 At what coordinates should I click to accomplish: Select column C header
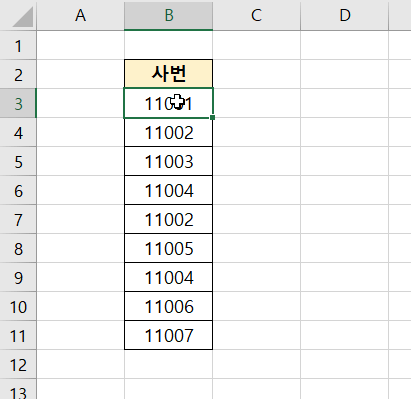pos(256,15)
